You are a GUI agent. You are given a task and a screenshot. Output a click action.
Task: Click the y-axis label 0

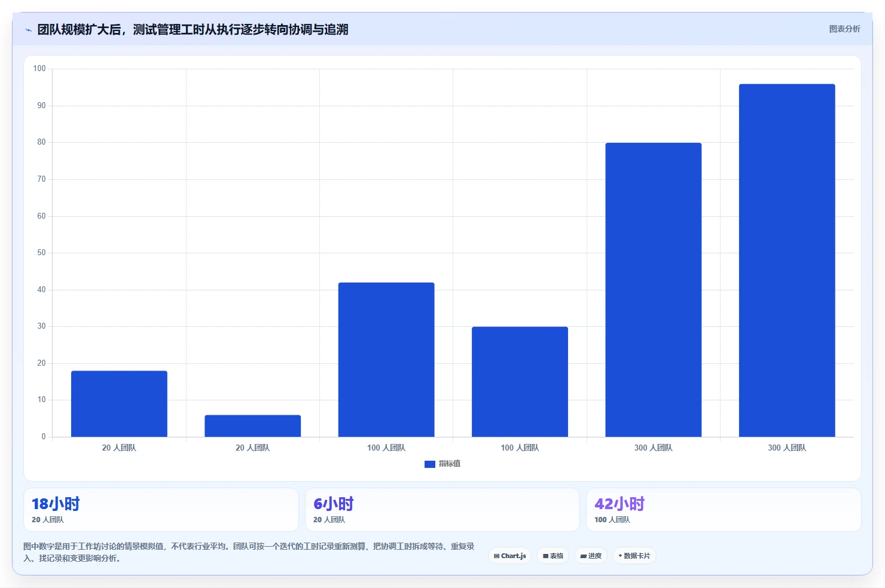[x=44, y=437]
